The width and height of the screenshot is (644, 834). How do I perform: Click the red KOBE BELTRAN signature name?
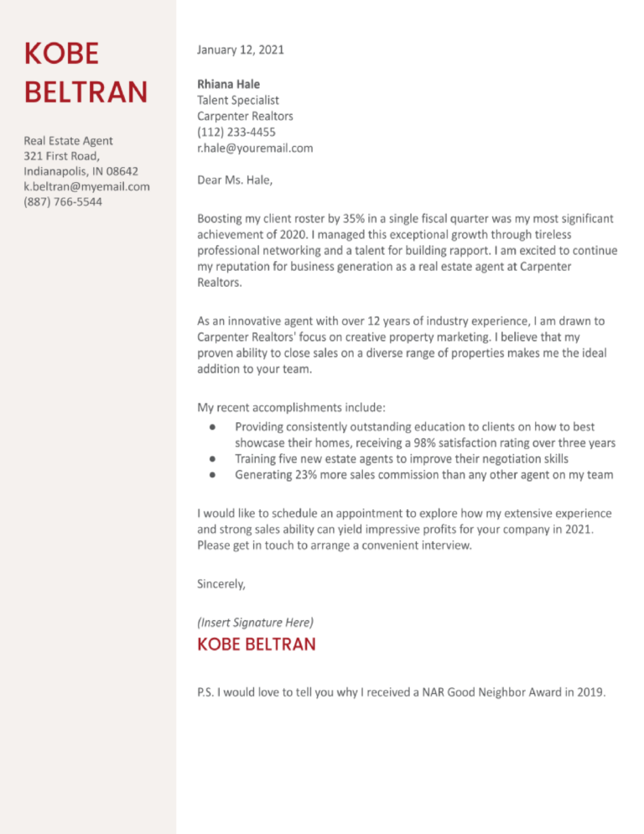point(257,644)
